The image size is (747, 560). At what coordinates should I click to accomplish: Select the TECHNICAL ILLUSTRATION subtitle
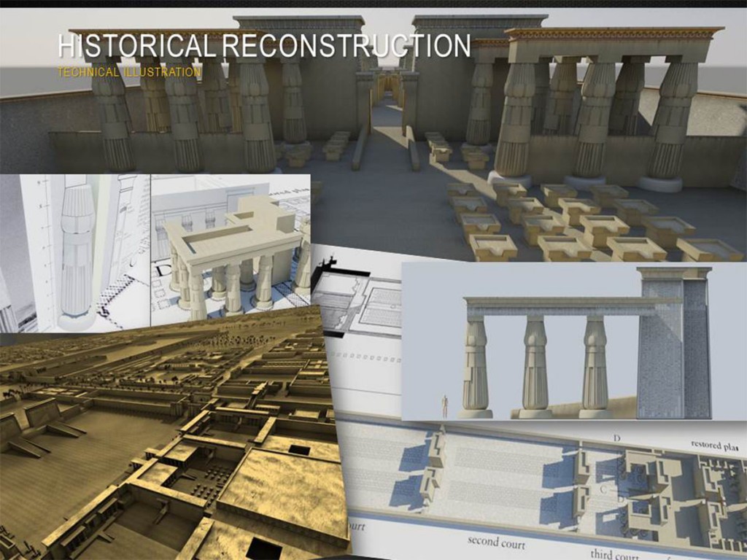(x=129, y=72)
